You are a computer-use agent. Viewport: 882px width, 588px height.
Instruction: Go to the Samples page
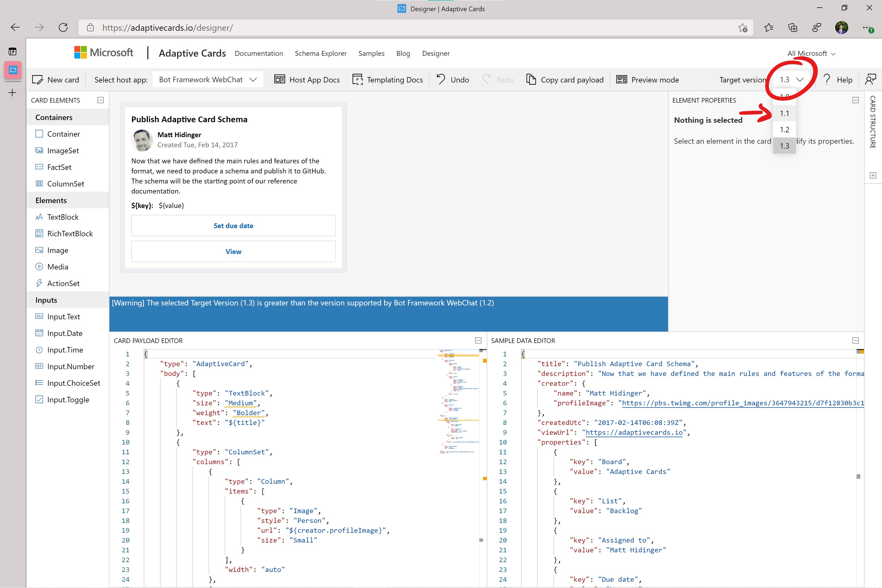tap(371, 53)
